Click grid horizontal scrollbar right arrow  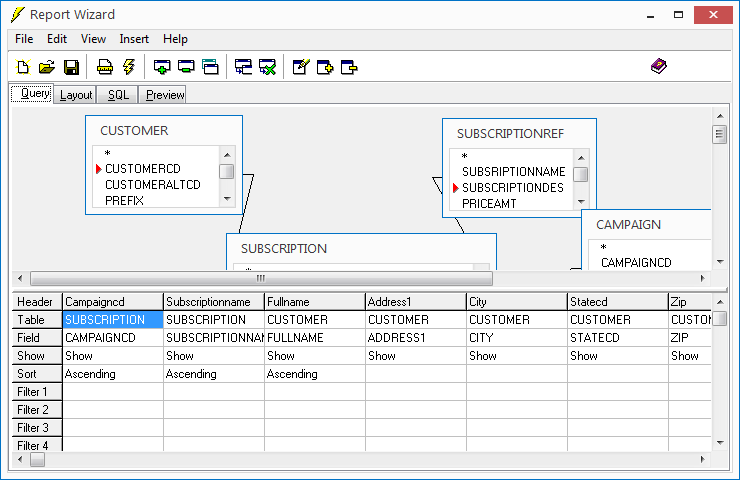[702, 459]
